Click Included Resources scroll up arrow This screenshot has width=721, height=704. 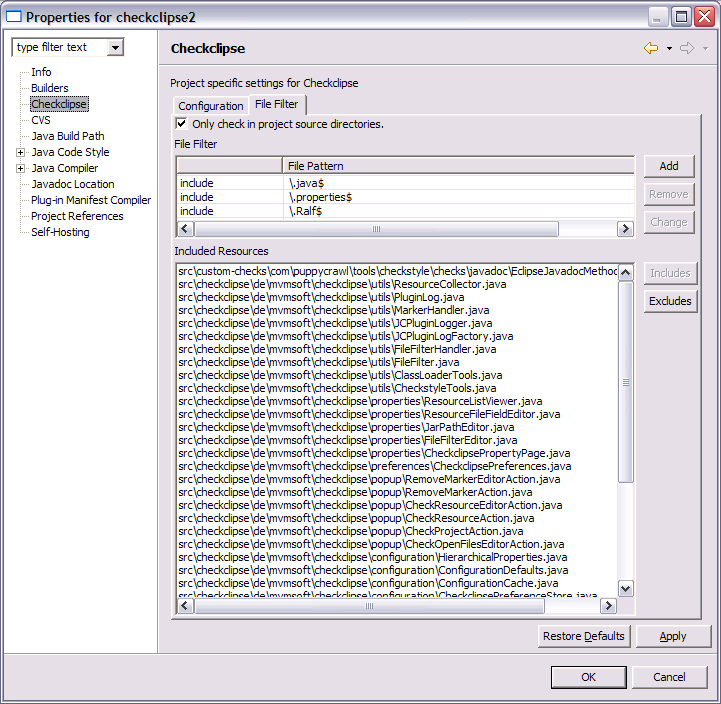click(625, 273)
